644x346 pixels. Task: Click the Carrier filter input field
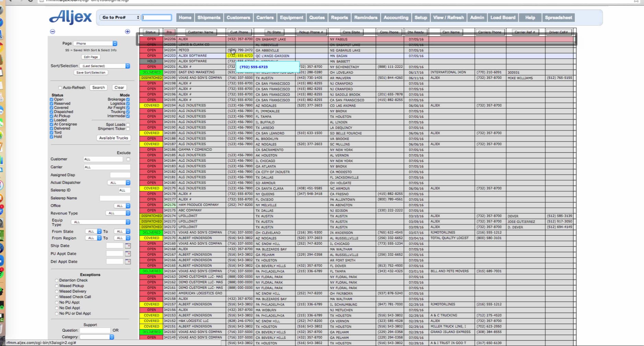(107, 167)
